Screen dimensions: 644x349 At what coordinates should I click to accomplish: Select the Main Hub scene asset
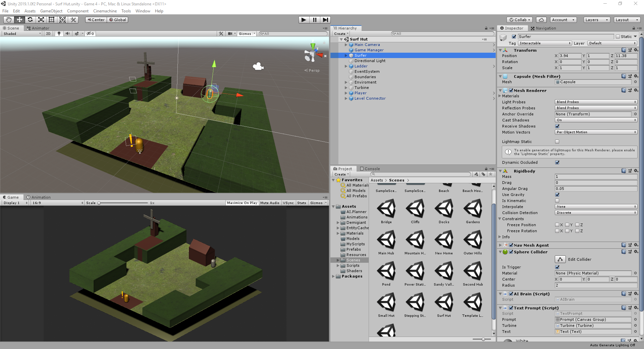386,242
